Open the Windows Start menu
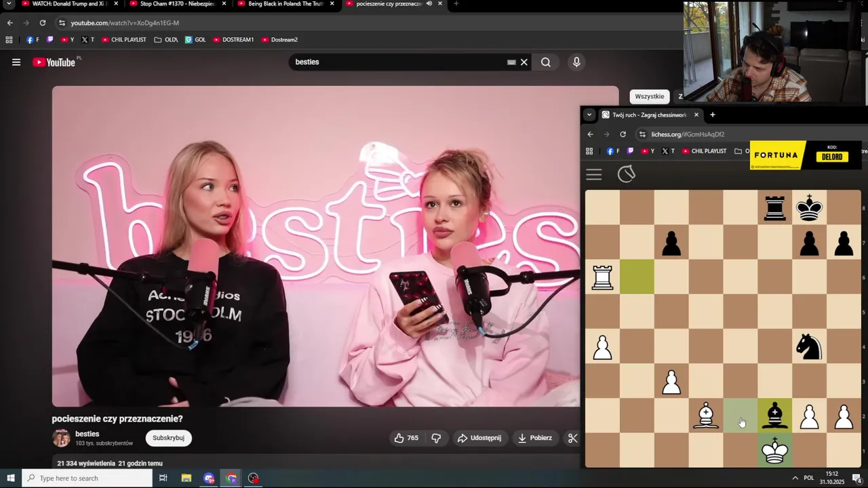 pyautogui.click(x=10, y=478)
